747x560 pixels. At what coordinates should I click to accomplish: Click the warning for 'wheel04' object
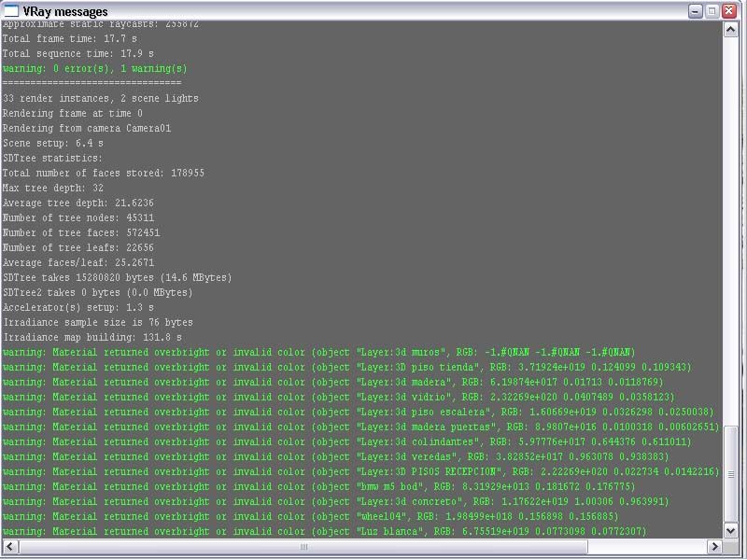click(311, 516)
